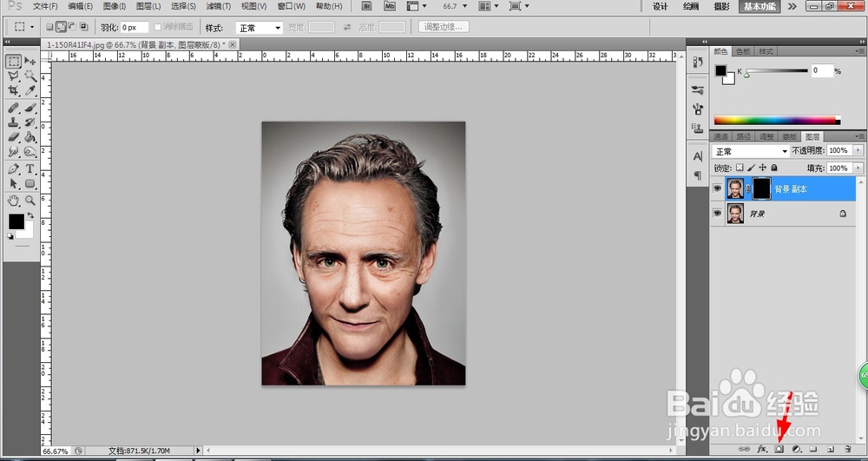Click the Add layer mask icon
The image size is (868, 461).
[x=779, y=449]
